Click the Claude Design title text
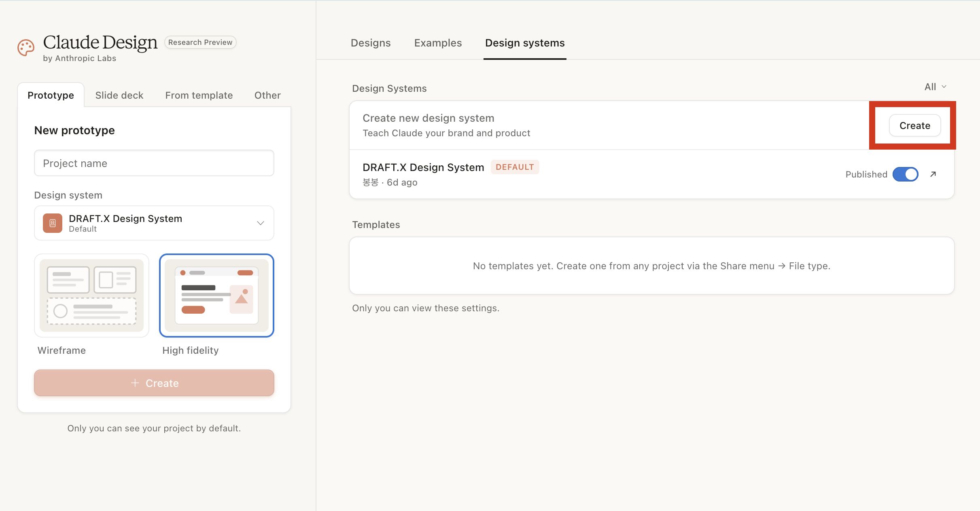This screenshot has height=511, width=980. (100, 42)
